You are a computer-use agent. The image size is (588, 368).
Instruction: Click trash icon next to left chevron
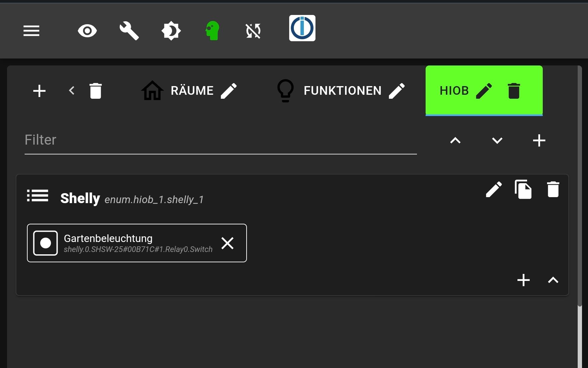[96, 91]
